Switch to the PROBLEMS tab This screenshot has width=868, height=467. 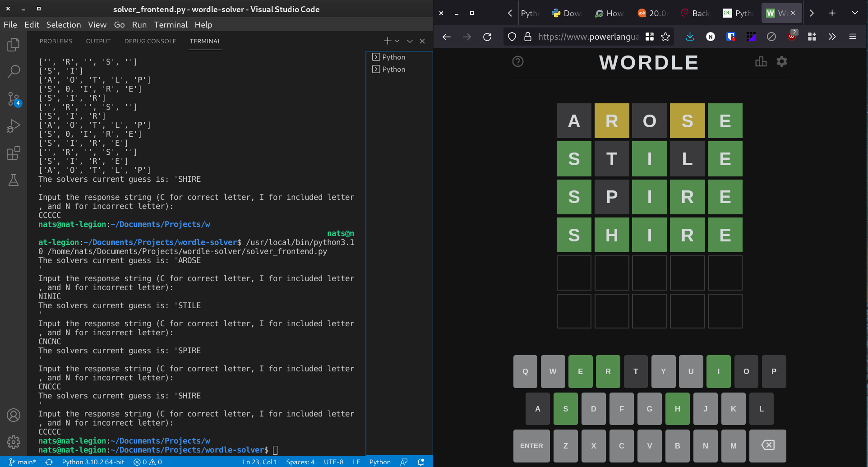click(56, 41)
